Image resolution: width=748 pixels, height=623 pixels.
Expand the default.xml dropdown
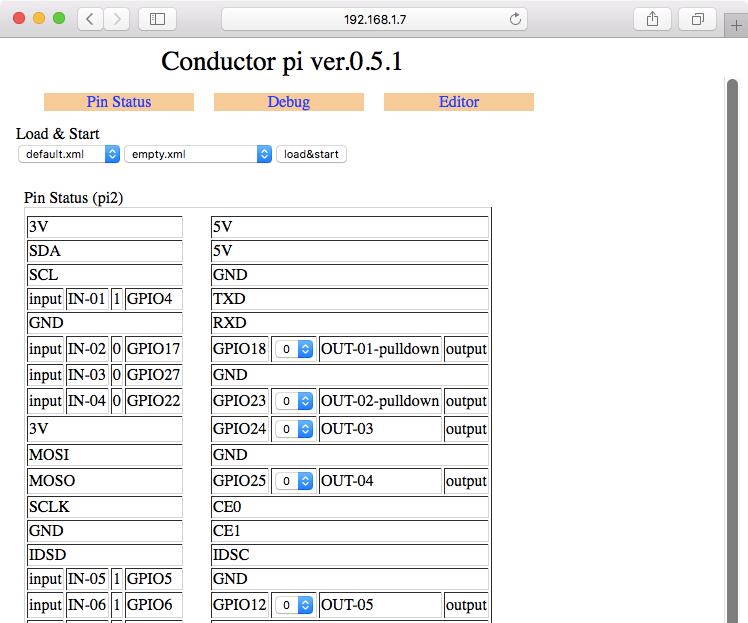click(69, 154)
